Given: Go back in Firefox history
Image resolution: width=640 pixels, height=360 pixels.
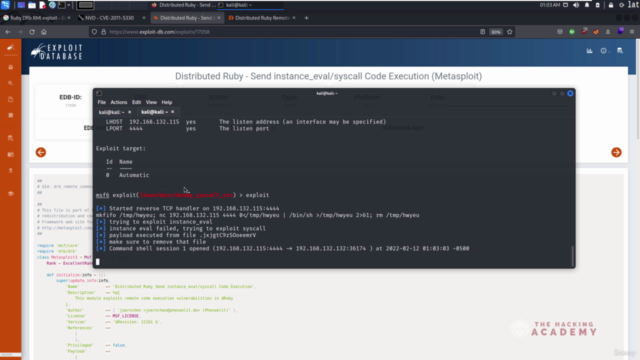Looking at the screenshot, I should click(8, 32).
